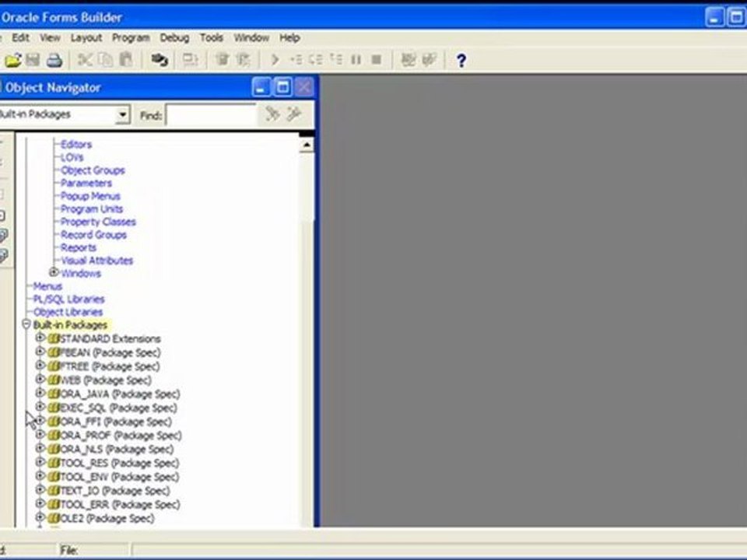Click the Step Into debug icon
747x560 pixels.
tap(296, 60)
